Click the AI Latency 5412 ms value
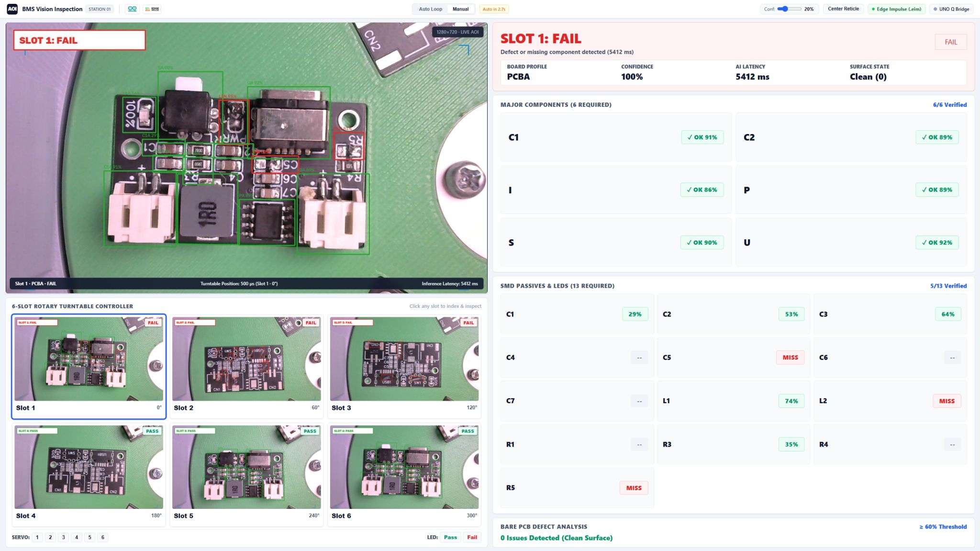The width and height of the screenshot is (980, 551). click(x=752, y=77)
